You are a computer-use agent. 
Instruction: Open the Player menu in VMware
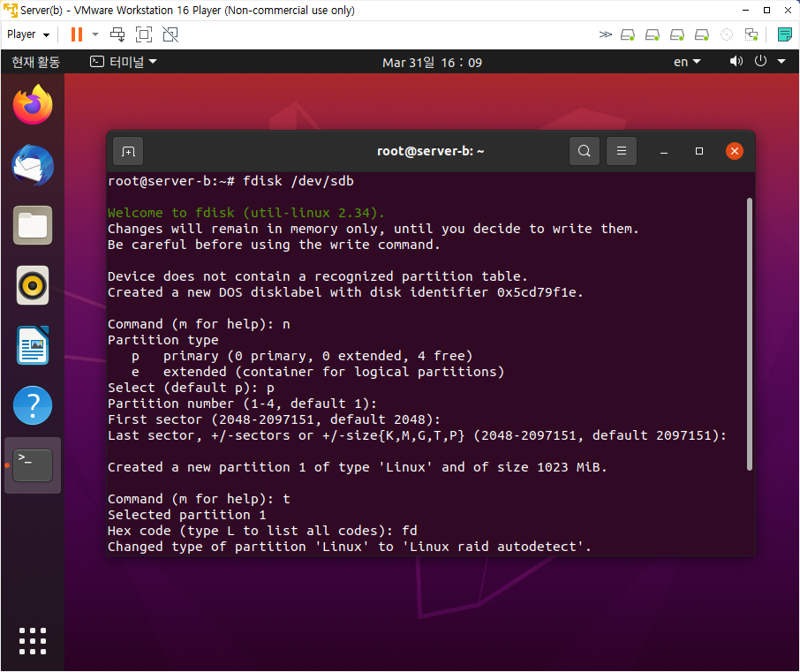(x=28, y=34)
